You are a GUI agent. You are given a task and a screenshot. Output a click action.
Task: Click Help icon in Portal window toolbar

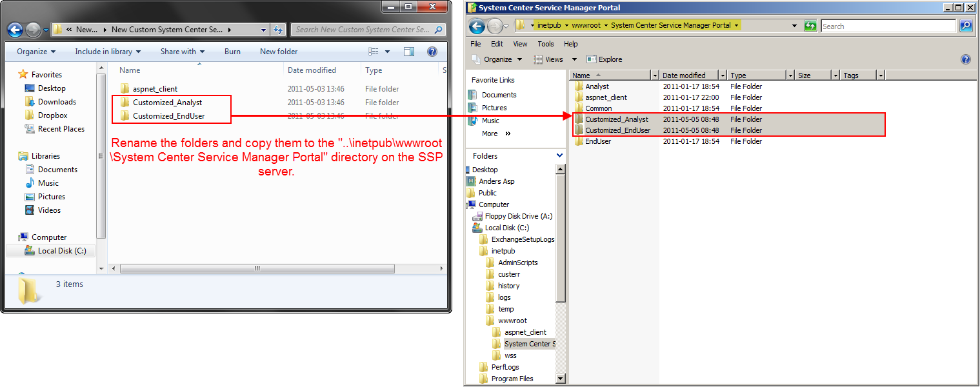click(966, 59)
